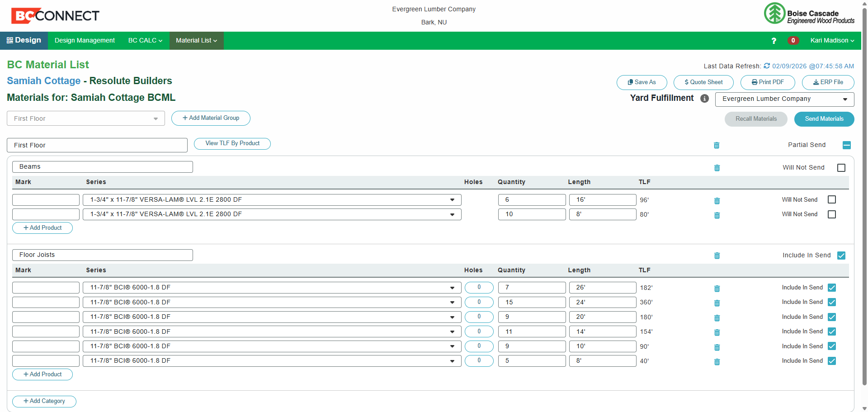This screenshot has height=412, width=868.
Task: Uncheck Include In Send for 24' joist row
Action: tap(832, 302)
